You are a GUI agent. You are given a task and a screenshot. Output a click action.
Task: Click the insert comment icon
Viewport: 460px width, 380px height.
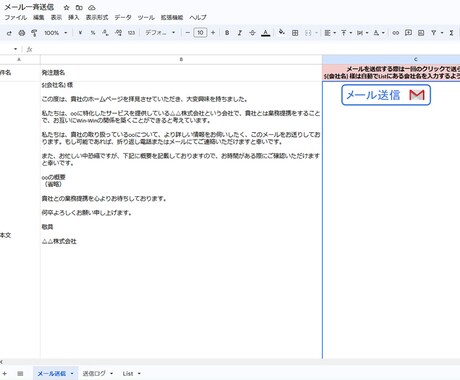(x=408, y=33)
